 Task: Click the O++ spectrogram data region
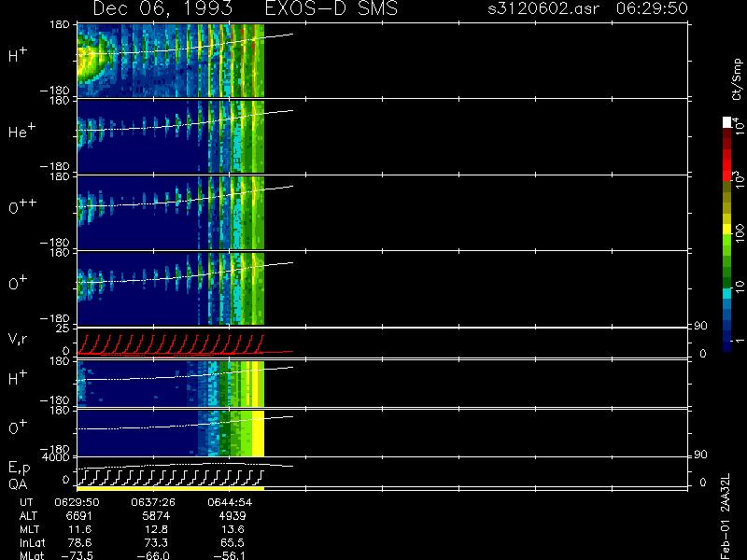click(x=171, y=213)
